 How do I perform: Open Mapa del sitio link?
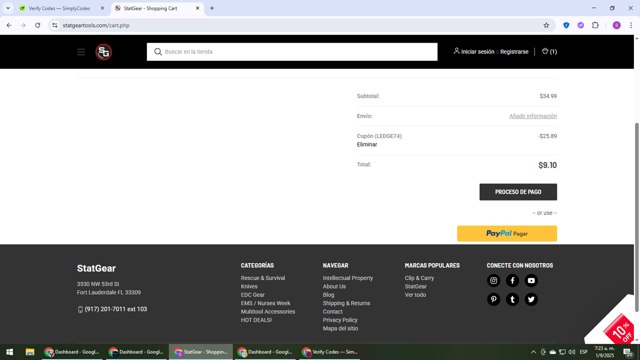(340, 328)
